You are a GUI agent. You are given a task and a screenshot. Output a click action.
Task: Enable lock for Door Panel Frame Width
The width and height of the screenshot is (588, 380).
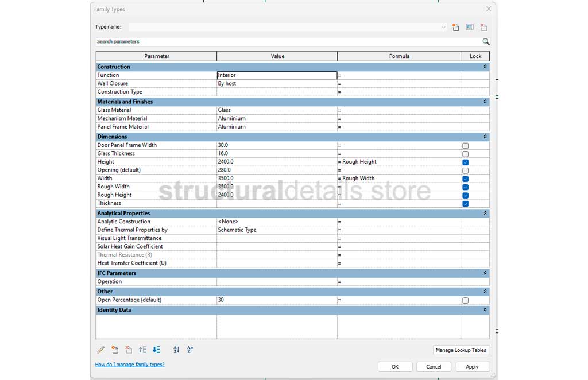coord(465,146)
